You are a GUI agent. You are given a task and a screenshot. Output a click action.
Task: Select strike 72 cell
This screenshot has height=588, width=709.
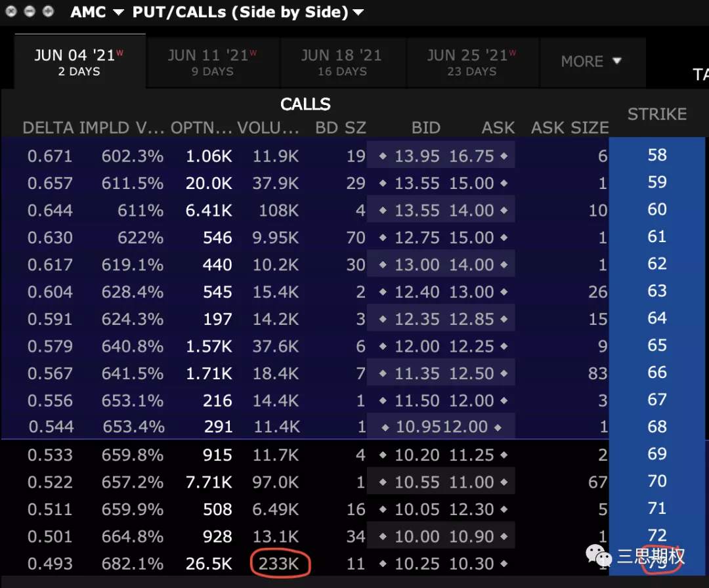(x=657, y=535)
